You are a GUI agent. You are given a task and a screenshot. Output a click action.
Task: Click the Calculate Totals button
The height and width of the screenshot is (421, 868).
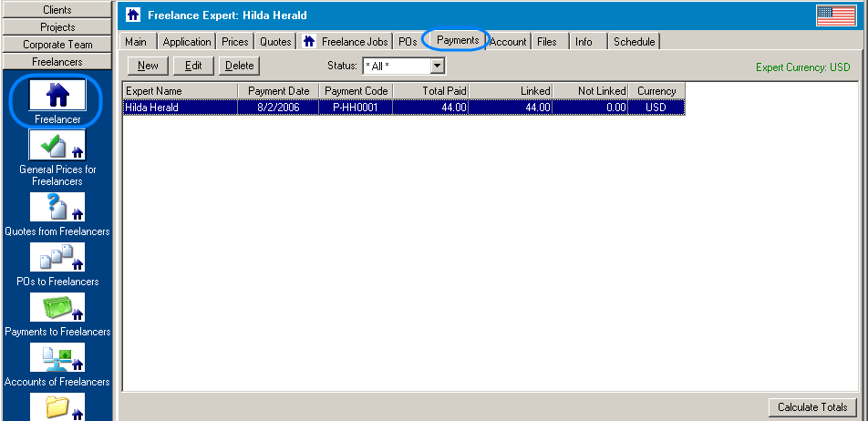(811, 407)
